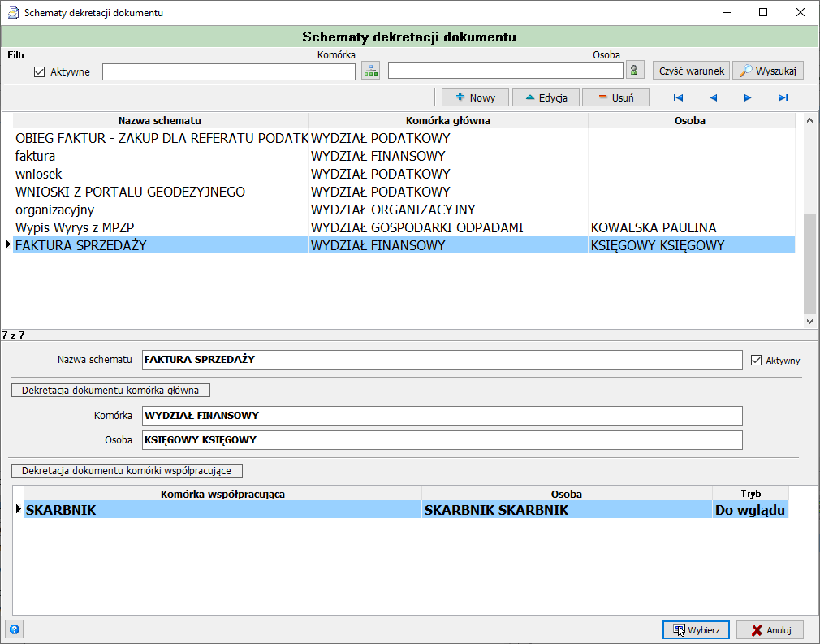Sort by Komórka główna column header

[448, 120]
